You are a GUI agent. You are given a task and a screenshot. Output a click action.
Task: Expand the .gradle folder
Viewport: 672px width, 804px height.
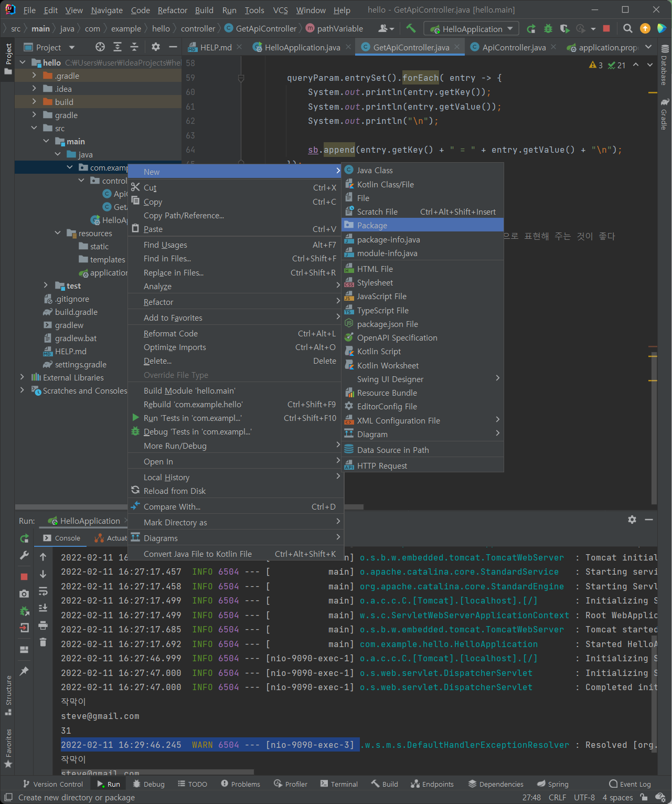point(34,76)
